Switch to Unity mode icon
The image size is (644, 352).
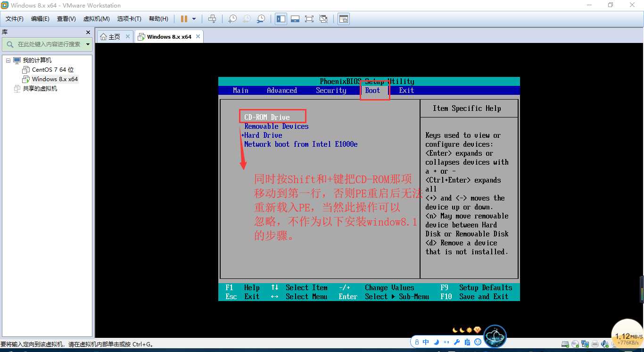click(323, 19)
